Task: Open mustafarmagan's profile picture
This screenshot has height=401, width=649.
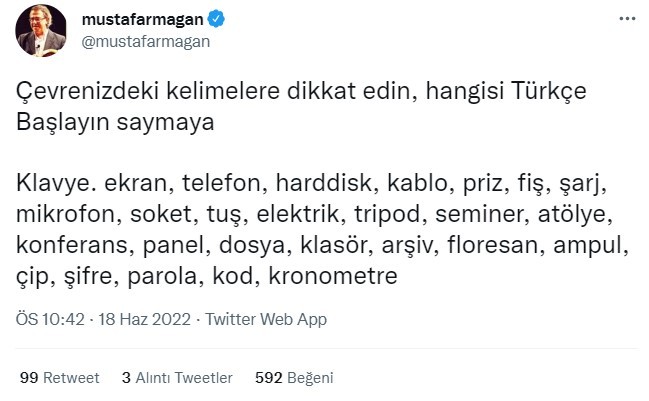Action: point(42,30)
